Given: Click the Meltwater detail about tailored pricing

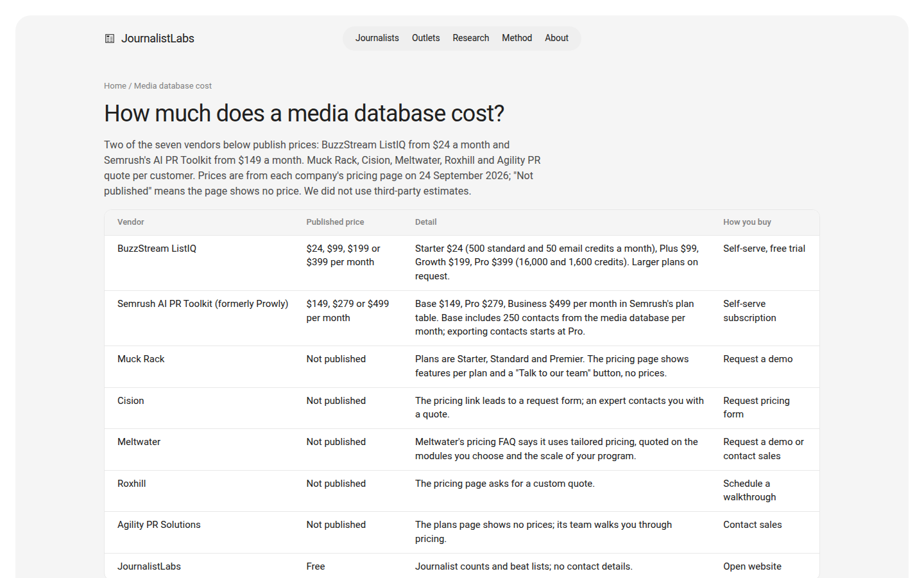Looking at the screenshot, I should coord(557,449).
